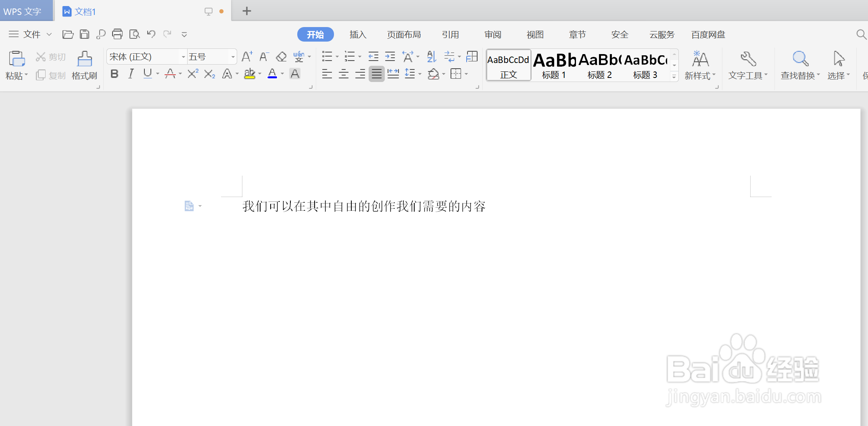The image size is (868, 426).
Task: Decrease font size with A- icon
Action: (264, 57)
